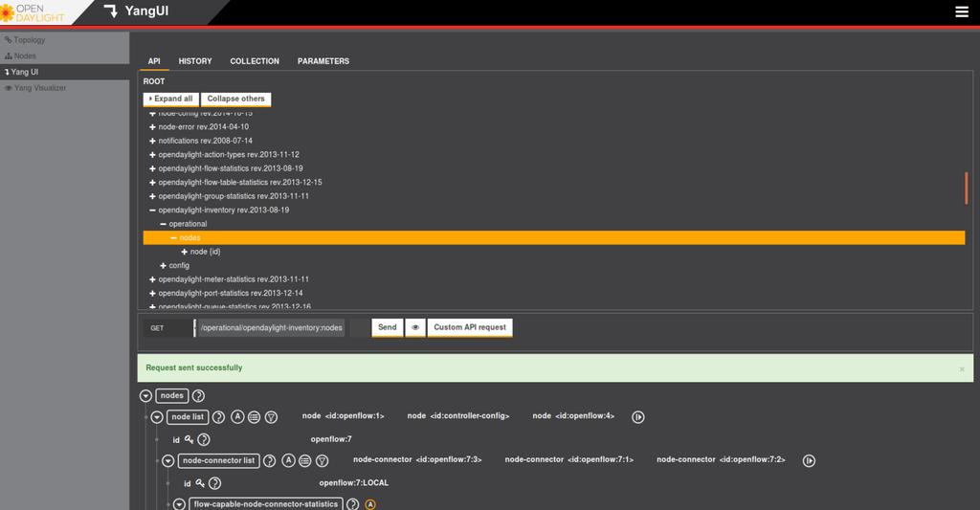Click orange A icon of flow-capable-node-connector-statistics
Viewport: 980px width, 510px height.
click(370, 504)
